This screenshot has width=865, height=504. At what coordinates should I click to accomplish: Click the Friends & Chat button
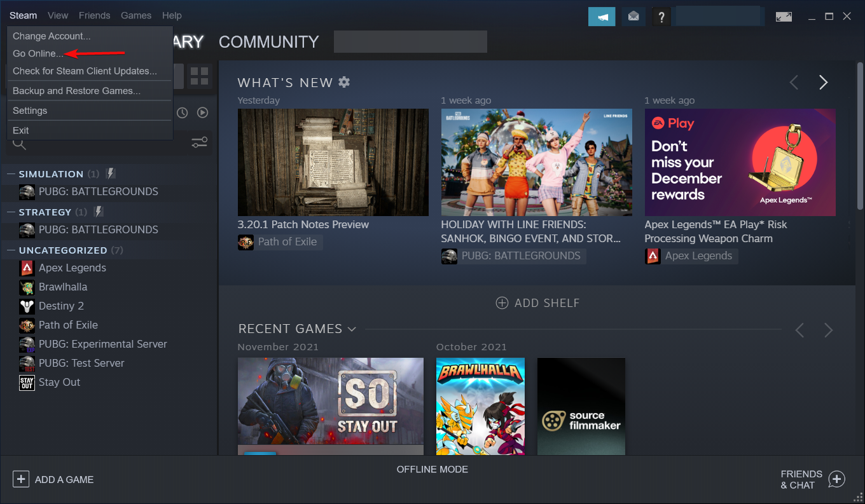pyautogui.click(x=813, y=480)
